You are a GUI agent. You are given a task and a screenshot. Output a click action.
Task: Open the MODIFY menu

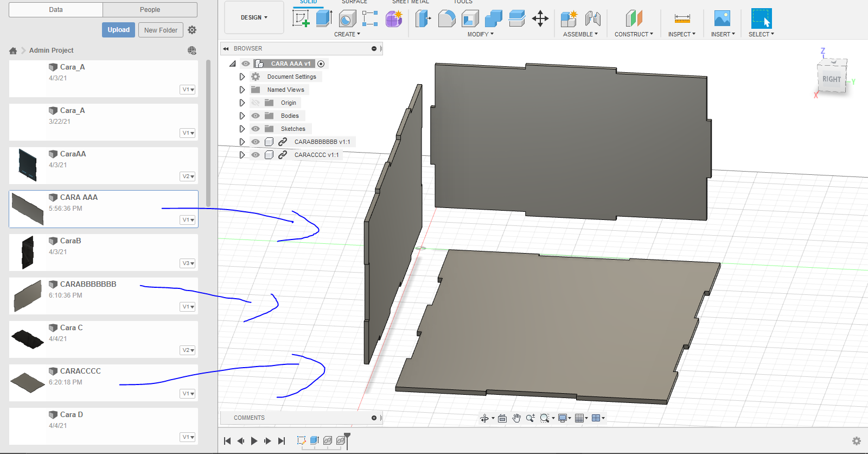481,34
